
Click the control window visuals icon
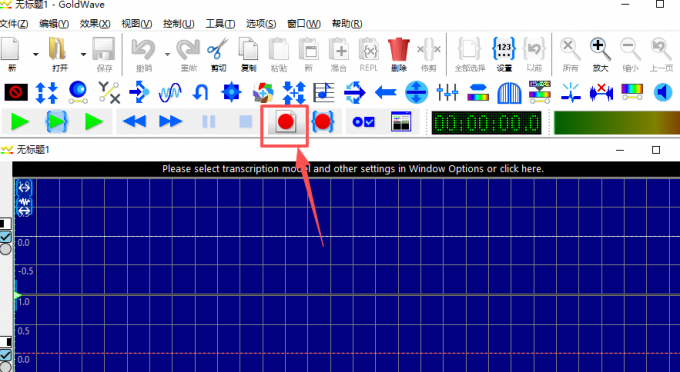(x=401, y=122)
